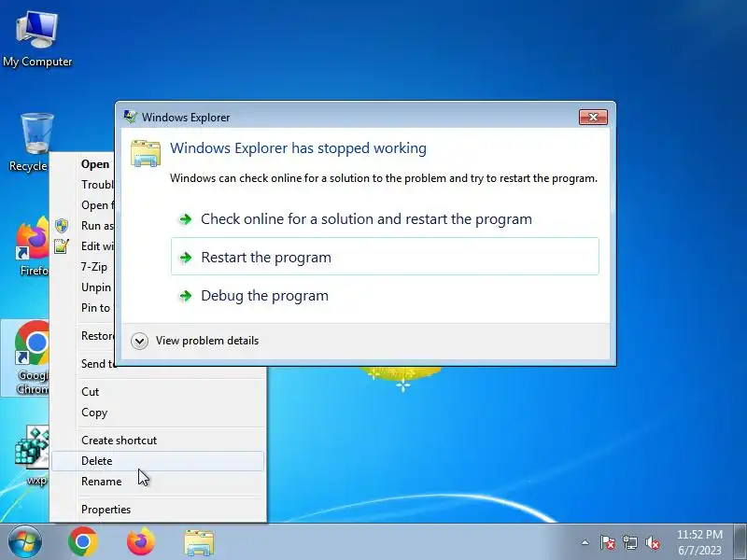Select the Recycle Bin desktop icon
The height and width of the screenshot is (560, 747).
tap(29, 142)
